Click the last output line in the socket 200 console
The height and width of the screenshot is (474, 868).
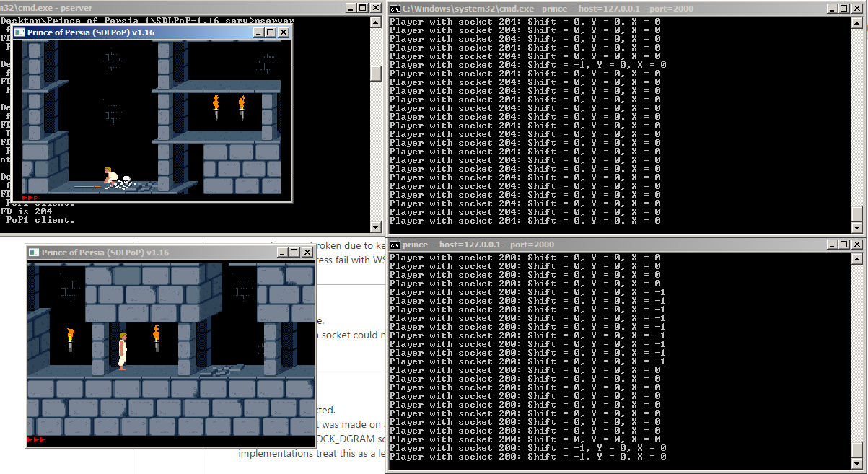click(527, 457)
